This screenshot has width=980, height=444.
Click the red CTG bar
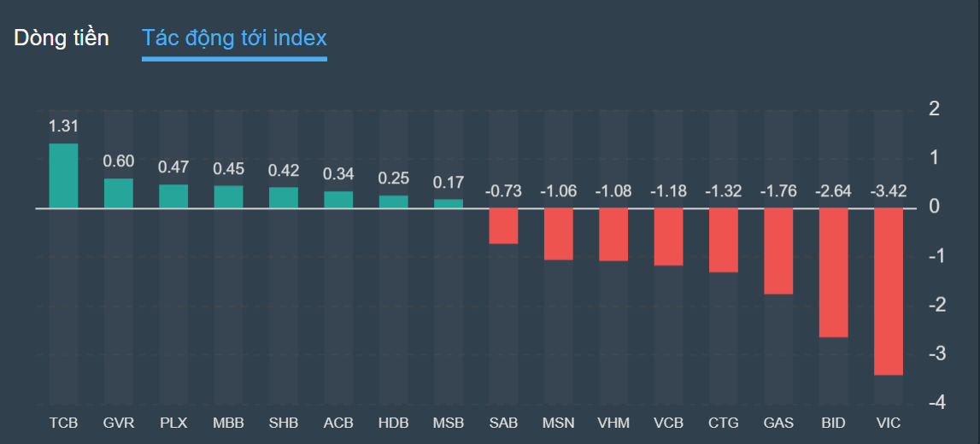coord(724,240)
